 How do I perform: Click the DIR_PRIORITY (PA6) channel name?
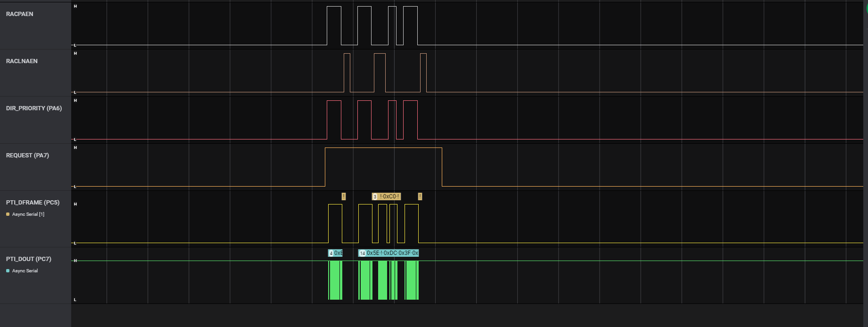coord(34,108)
